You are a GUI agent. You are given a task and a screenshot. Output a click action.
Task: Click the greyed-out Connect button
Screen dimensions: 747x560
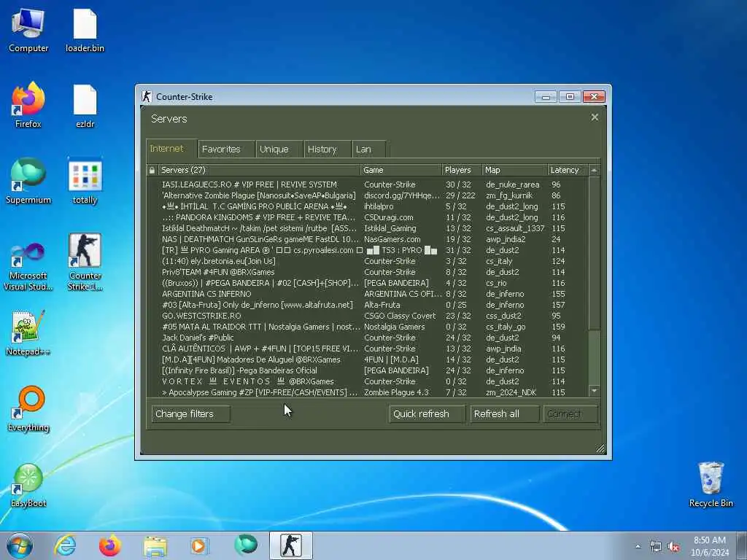pyautogui.click(x=570, y=414)
